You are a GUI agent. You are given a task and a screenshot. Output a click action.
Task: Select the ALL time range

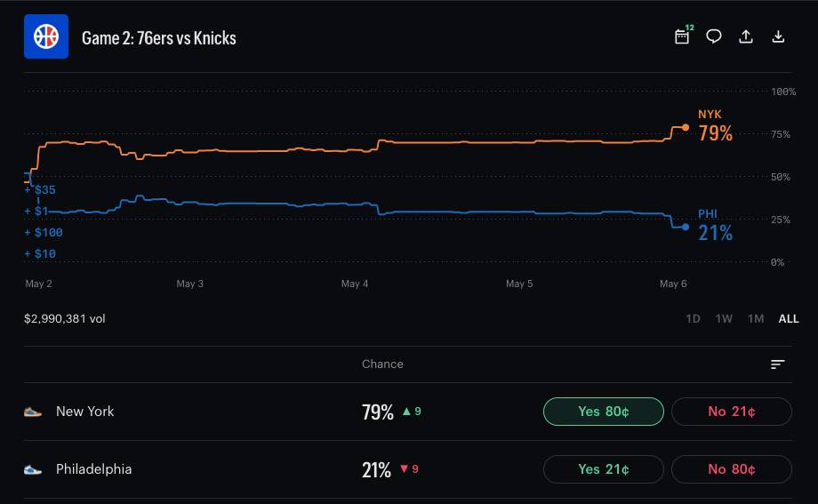coord(789,319)
